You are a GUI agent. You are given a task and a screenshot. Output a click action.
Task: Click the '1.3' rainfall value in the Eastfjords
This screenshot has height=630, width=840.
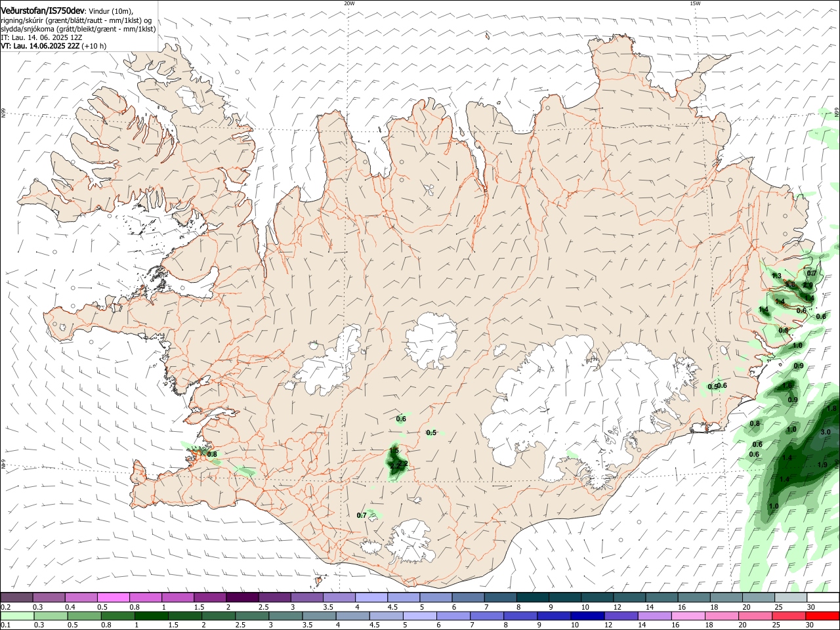(x=777, y=276)
